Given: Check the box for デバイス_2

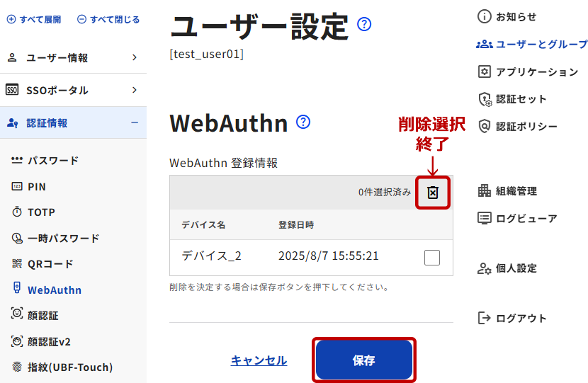Looking at the screenshot, I should [x=432, y=257].
